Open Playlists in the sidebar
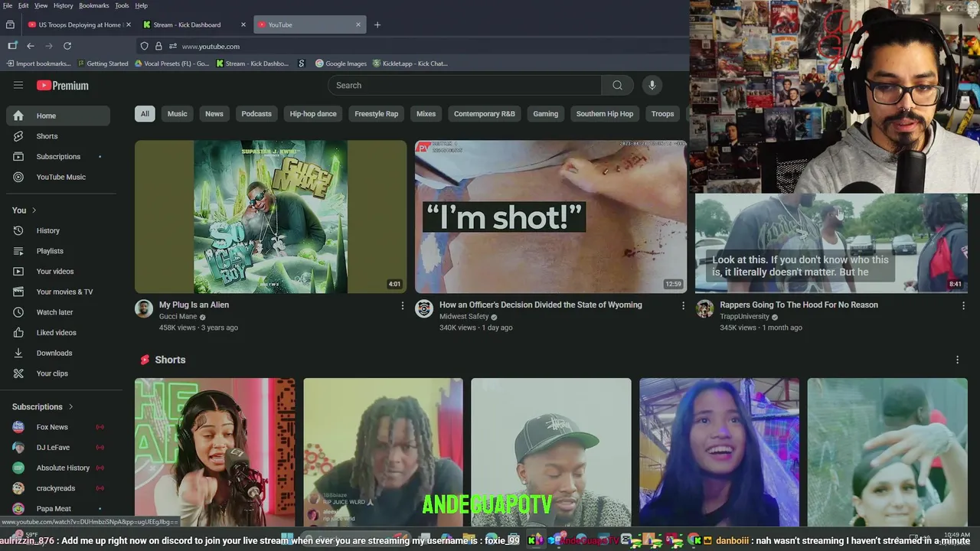Screen dimensions: 980x551 click(58, 251)
